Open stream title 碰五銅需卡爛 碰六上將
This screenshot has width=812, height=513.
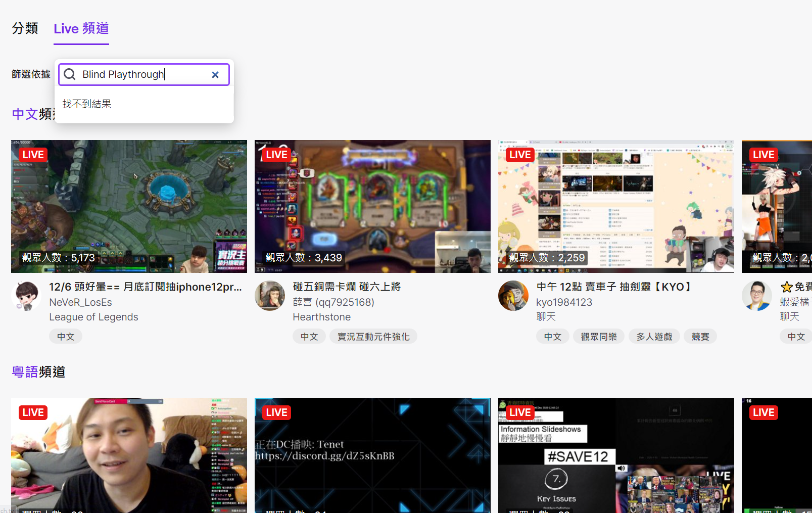coord(347,287)
